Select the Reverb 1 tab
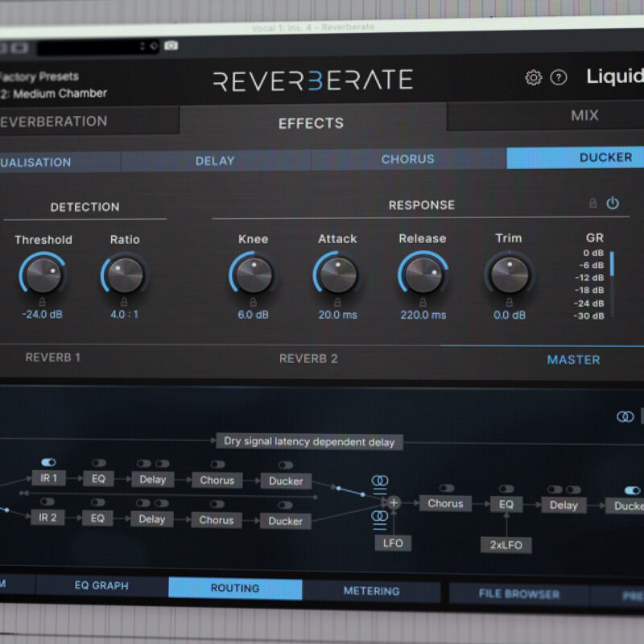 53,357
